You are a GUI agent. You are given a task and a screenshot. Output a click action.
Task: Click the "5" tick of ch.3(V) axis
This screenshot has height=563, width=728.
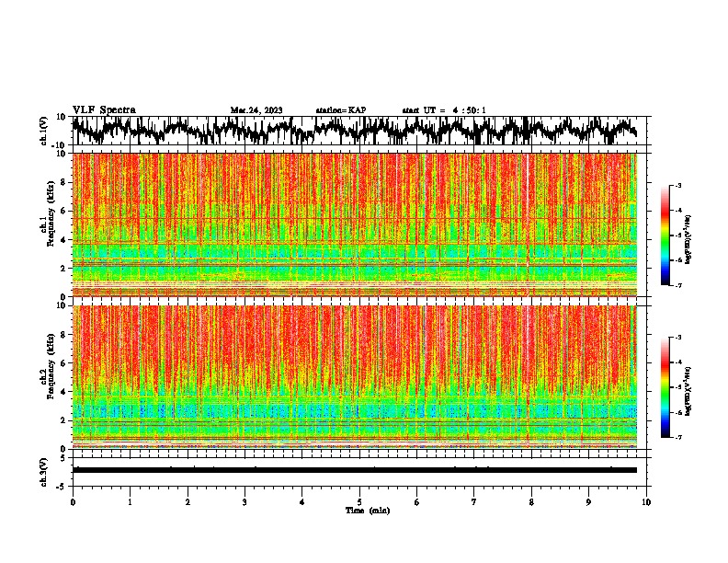[63, 458]
